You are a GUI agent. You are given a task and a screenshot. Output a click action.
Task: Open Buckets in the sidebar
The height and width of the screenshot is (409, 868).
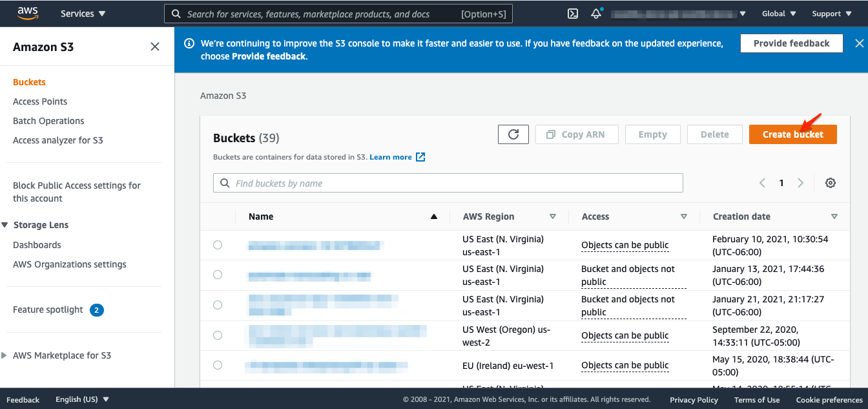point(29,82)
